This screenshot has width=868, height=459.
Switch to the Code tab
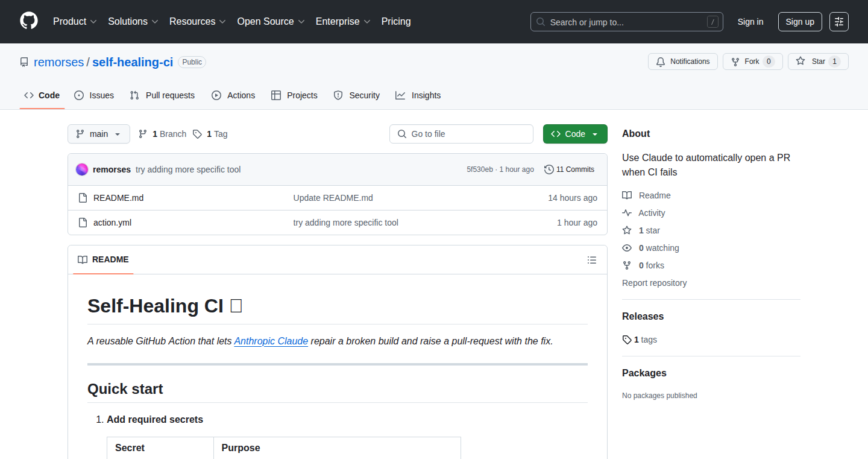(42, 95)
